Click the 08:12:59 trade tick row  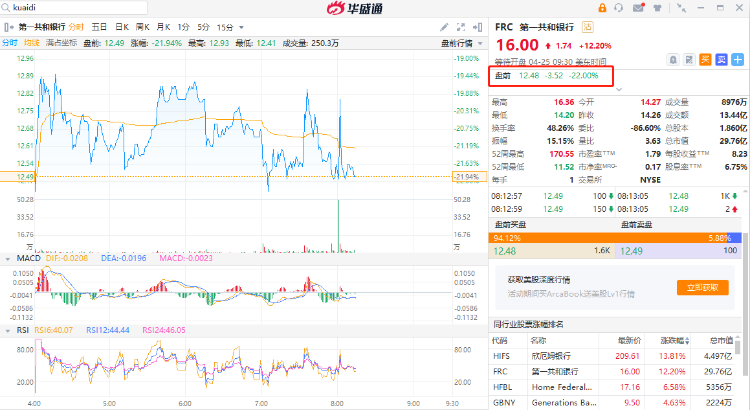tap(552, 209)
